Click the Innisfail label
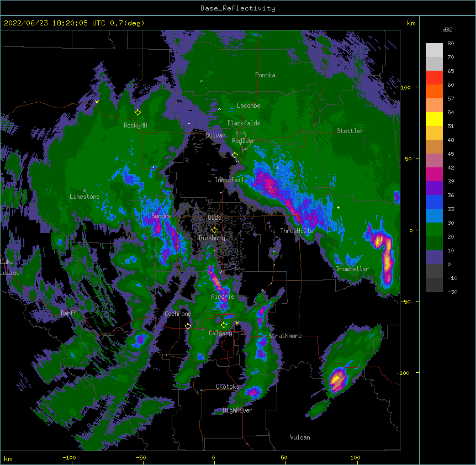The width and height of the screenshot is (476, 465). (229, 180)
